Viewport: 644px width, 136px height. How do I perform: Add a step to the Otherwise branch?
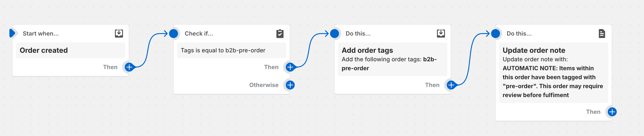tap(290, 85)
